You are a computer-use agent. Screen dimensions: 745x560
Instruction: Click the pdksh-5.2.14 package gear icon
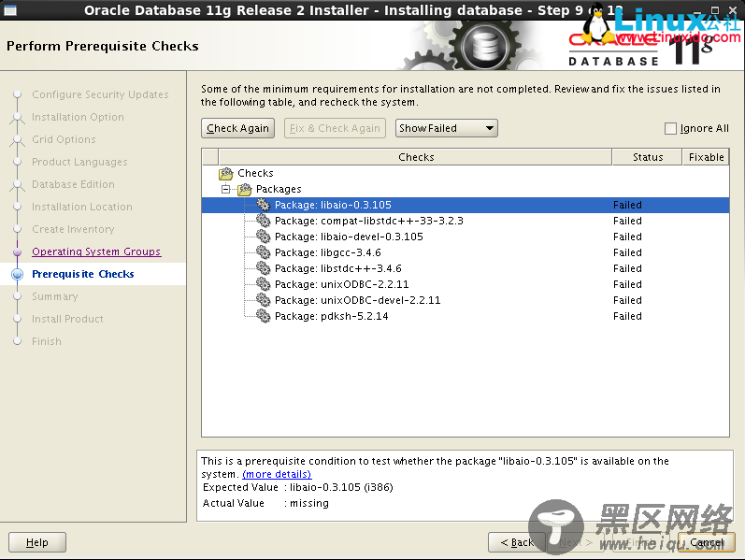(x=264, y=316)
